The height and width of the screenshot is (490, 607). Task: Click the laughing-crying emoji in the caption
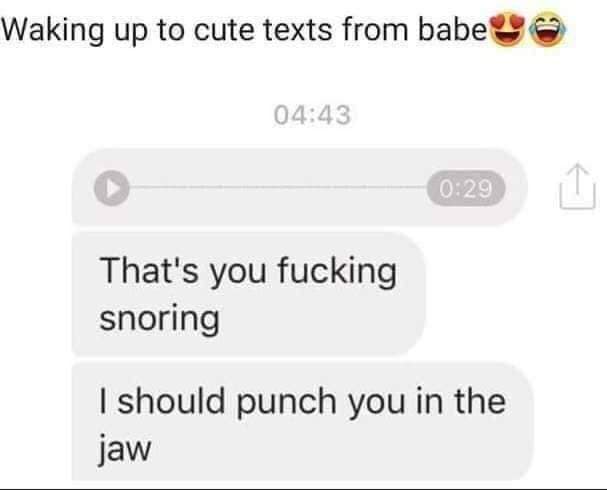coord(547,29)
